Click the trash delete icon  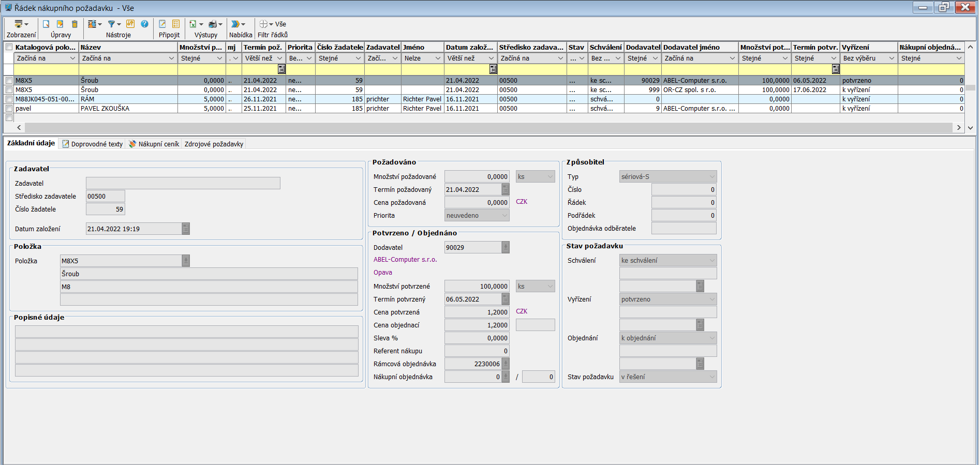75,24
